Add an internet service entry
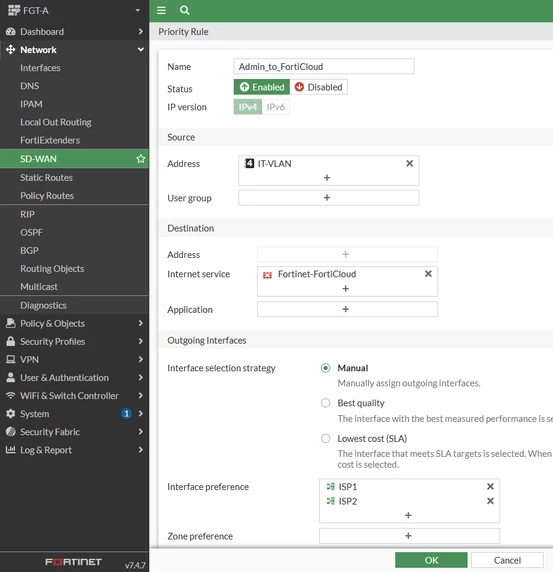This screenshot has height=572, width=553. pos(345,289)
